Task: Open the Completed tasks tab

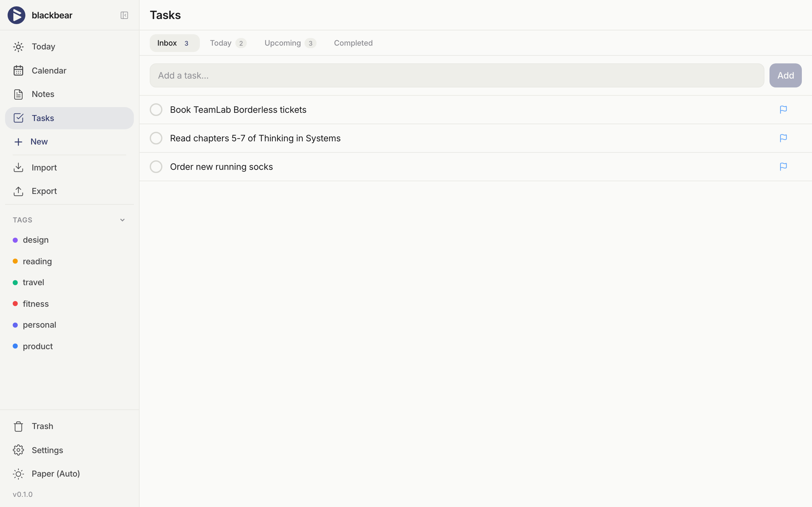Action: click(353, 43)
